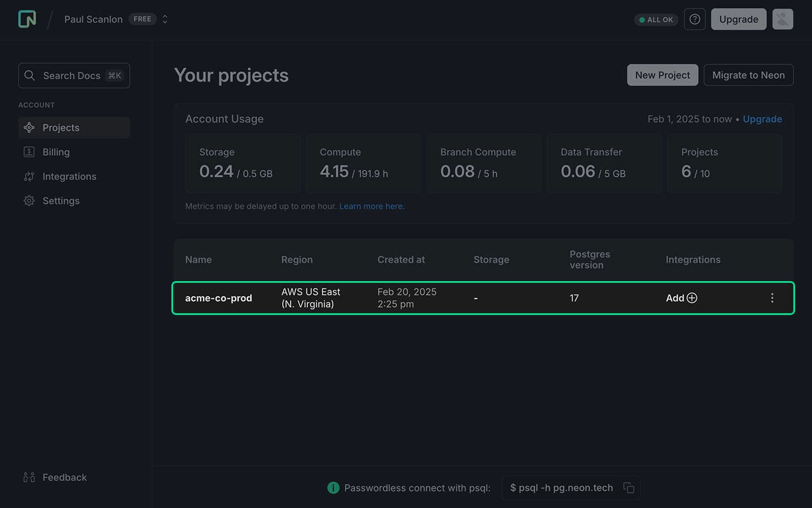This screenshot has height=508, width=812.
Task: Click the passwordless connect info icon
Action: (x=333, y=488)
